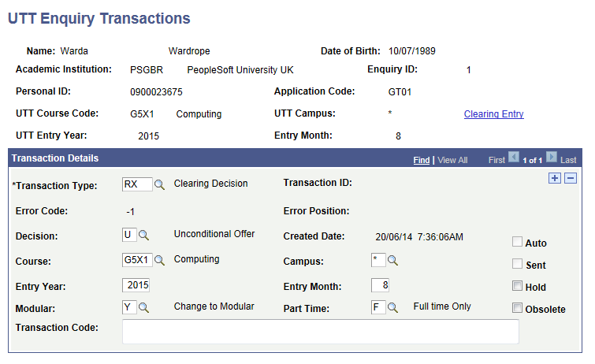Open the Campus field lookup
Image resolution: width=595 pixels, height=364 pixels.
point(392,260)
